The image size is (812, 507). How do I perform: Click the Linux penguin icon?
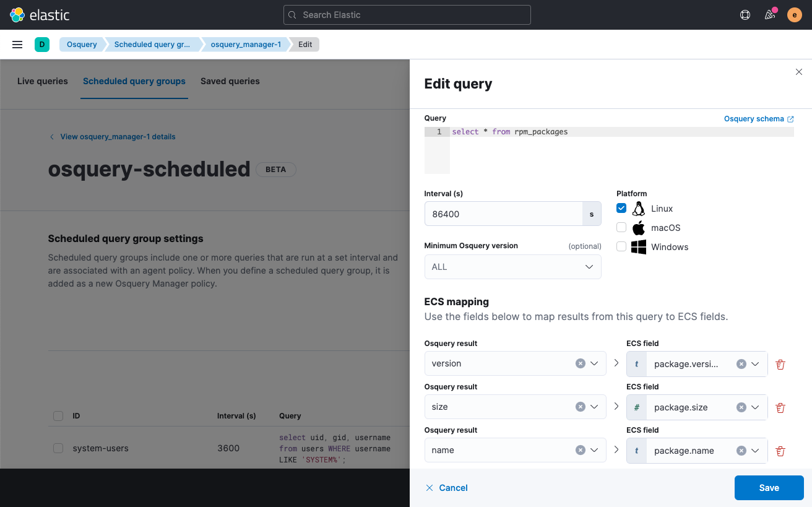click(x=639, y=209)
